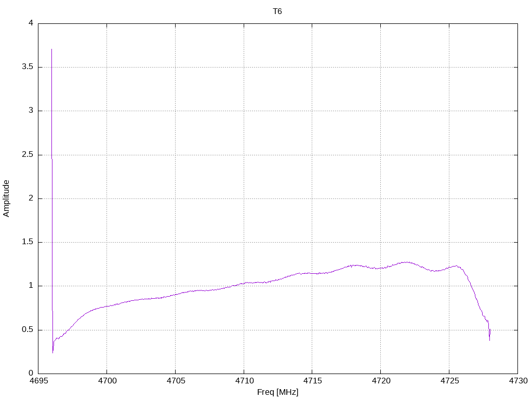This screenshot has height=399, width=532.
Task: Click the 4705 x-axis tick label
Action: click(x=176, y=381)
